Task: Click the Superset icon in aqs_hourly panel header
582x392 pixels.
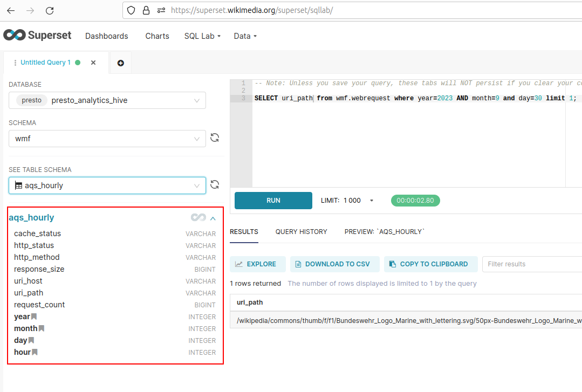Action: pyautogui.click(x=197, y=217)
